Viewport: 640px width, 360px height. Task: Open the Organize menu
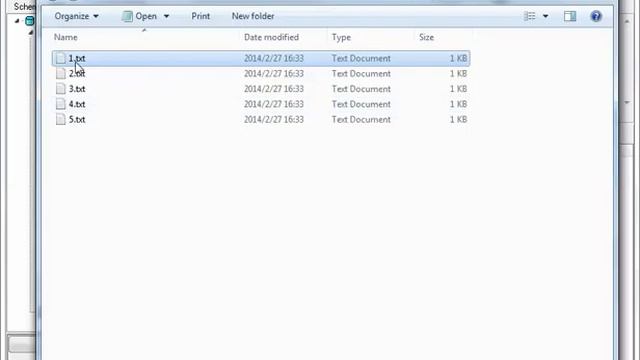point(76,16)
